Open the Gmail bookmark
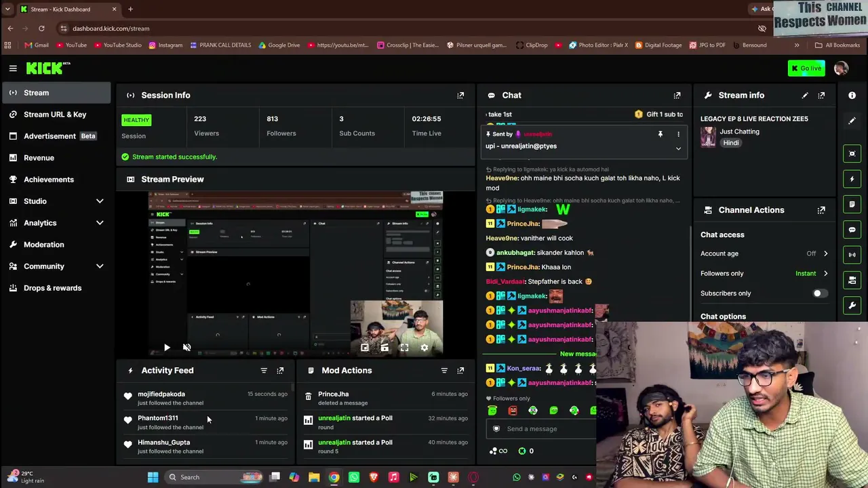 [37, 45]
